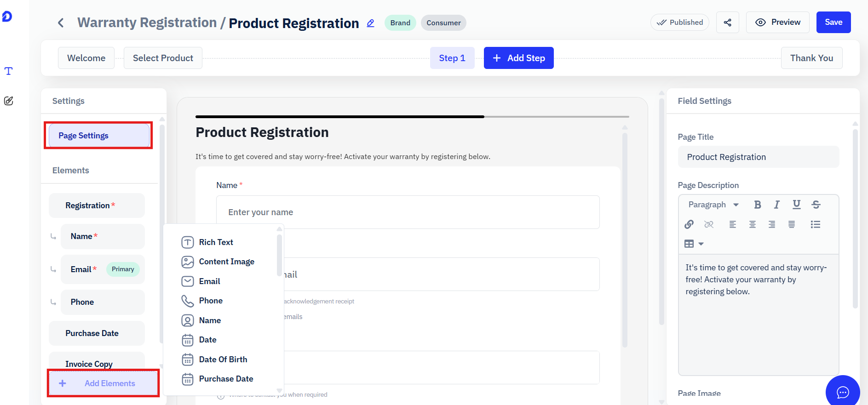
Task: Toggle Underline in the description toolbar
Action: click(x=797, y=205)
